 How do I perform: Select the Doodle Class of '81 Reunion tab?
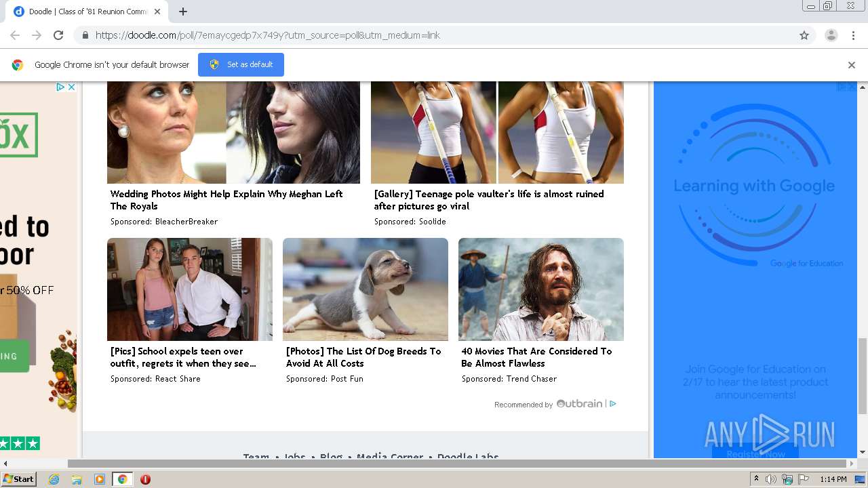[87, 12]
